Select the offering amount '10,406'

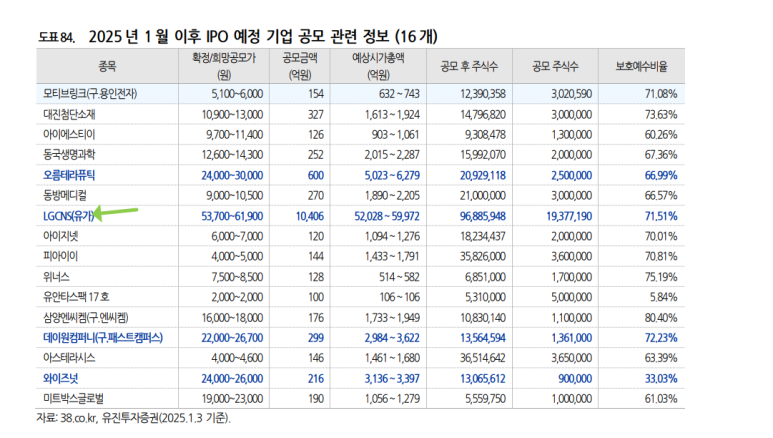click(310, 216)
